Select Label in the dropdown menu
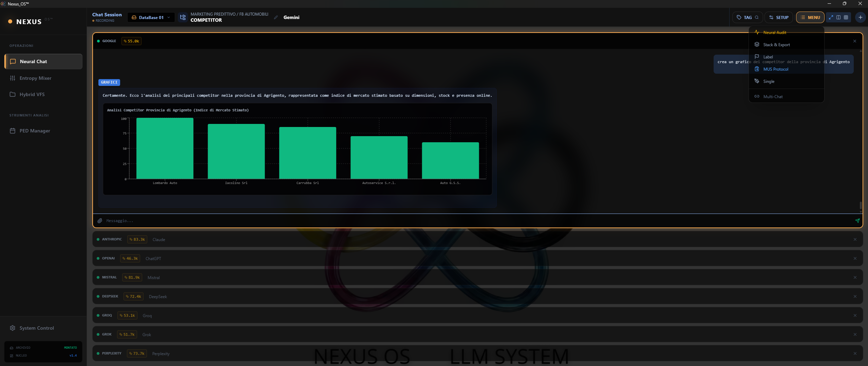 point(786,57)
